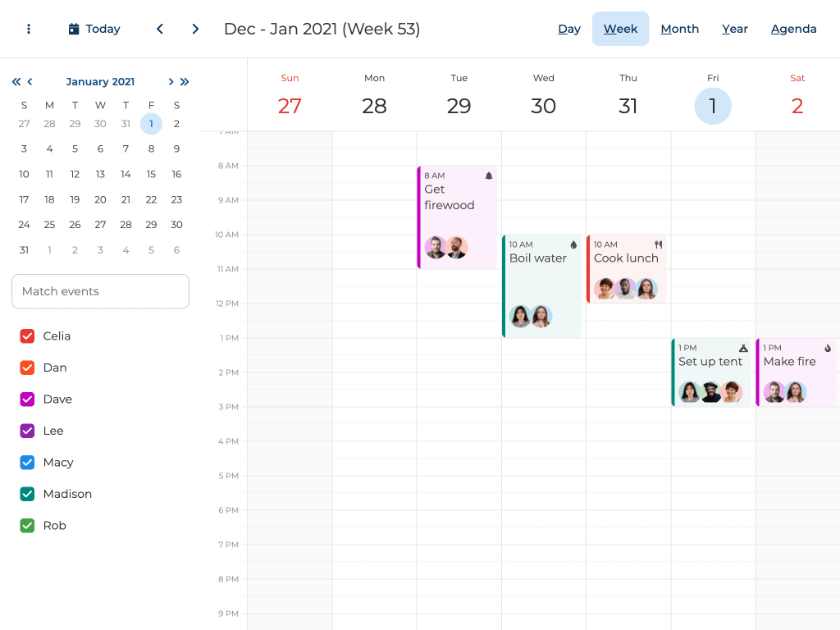Switch to Month view
This screenshot has width=840, height=630.
click(x=679, y=29)
